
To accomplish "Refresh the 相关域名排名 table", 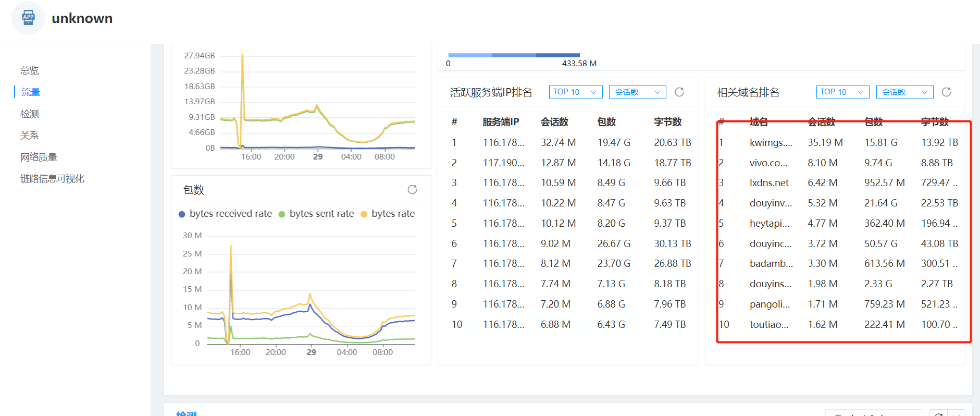I will 947,92.
